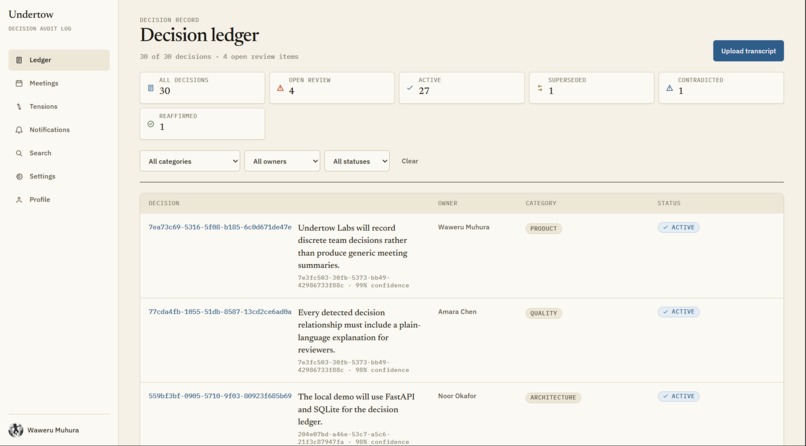806x446 pixels.
Task: Click the All Decisions card icon
Action: tap(151, 88)
